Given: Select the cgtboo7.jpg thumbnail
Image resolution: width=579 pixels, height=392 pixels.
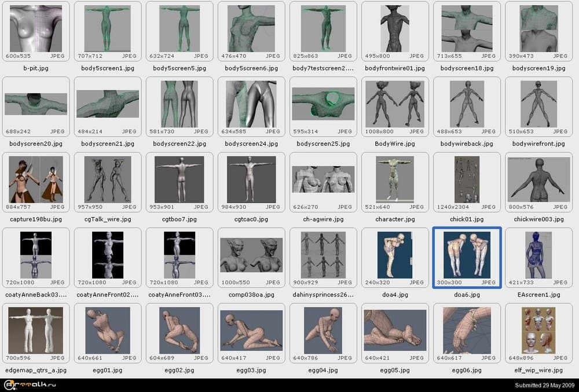Looking at the screenshot, I should click(x=179, y=179).
